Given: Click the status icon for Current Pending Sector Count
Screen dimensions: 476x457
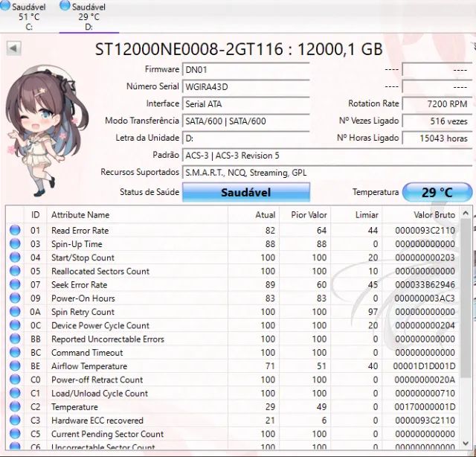Looking at the screenshot, I should [x=15, y=434].
